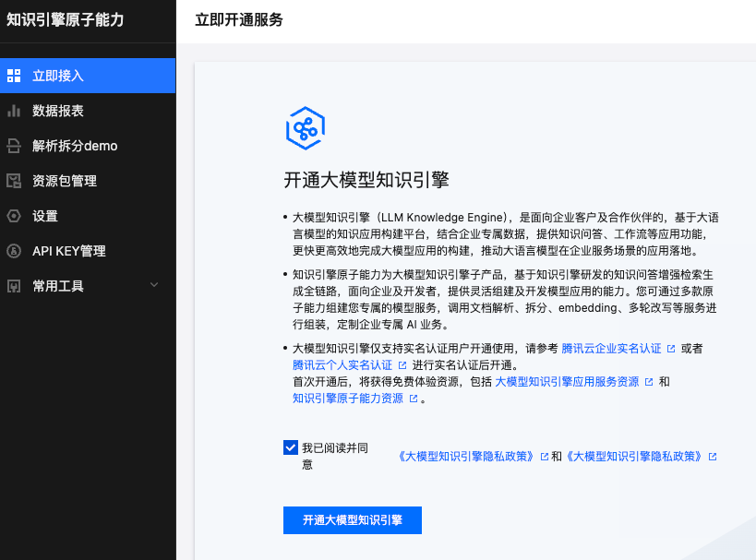Viewport: 756px width, 560px height.
Task: Open the first 《大模型知识引擎隐私政策》 link
Action: 466,457
